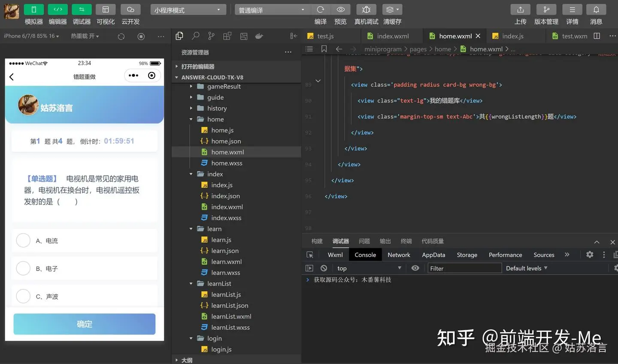Image resolution: width=618 pixels, height=364 pixels.
Task: Open cloud development icon
Action: (130, 9)
